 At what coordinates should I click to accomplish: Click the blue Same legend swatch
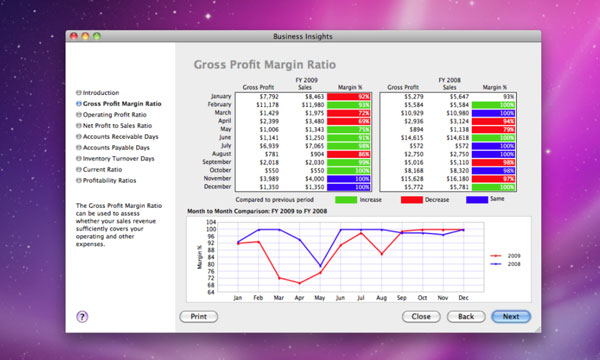[x=477, y=199]
